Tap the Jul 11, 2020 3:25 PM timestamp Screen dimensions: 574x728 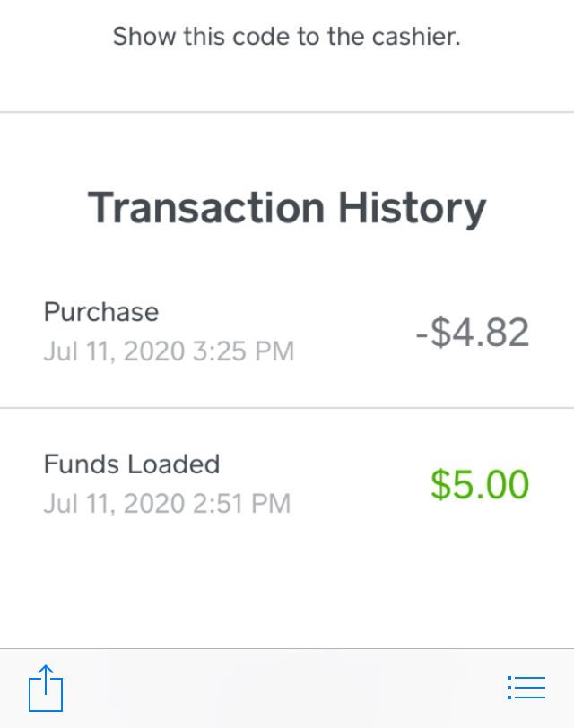[169, 351]
